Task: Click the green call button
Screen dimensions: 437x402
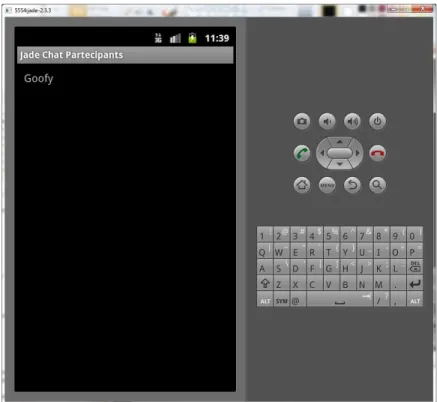Action: tap(302, 153)
